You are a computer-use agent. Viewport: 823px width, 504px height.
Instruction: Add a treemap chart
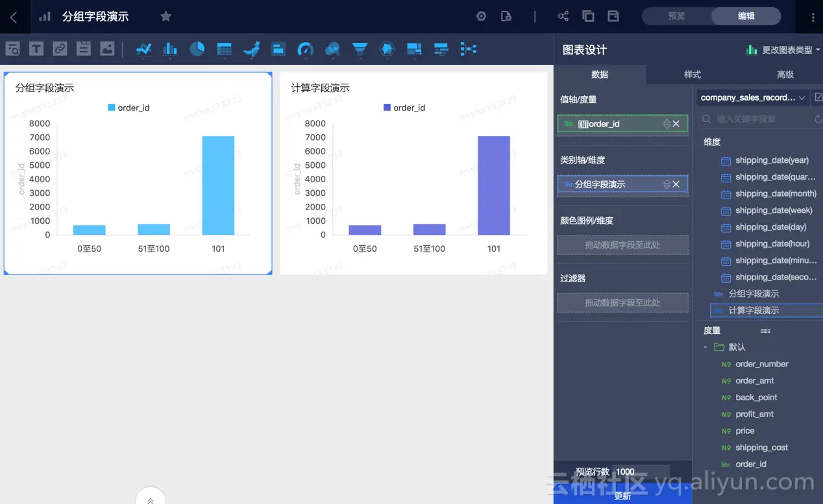(414, 49)
